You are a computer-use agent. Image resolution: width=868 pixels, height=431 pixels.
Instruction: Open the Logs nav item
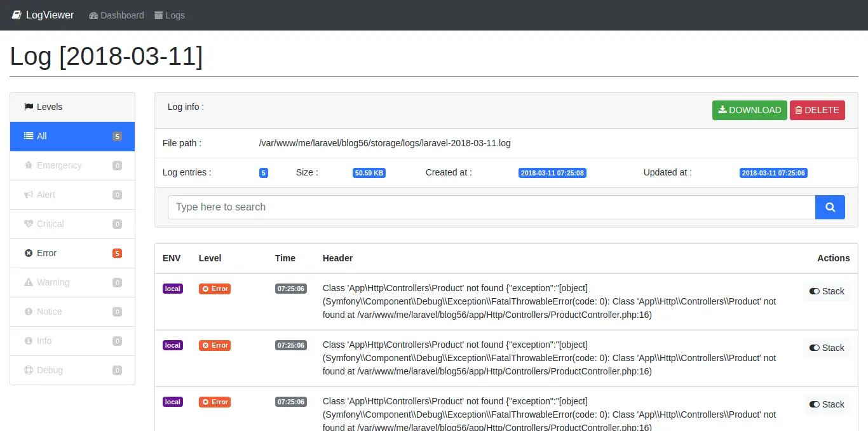pos(170,15)
